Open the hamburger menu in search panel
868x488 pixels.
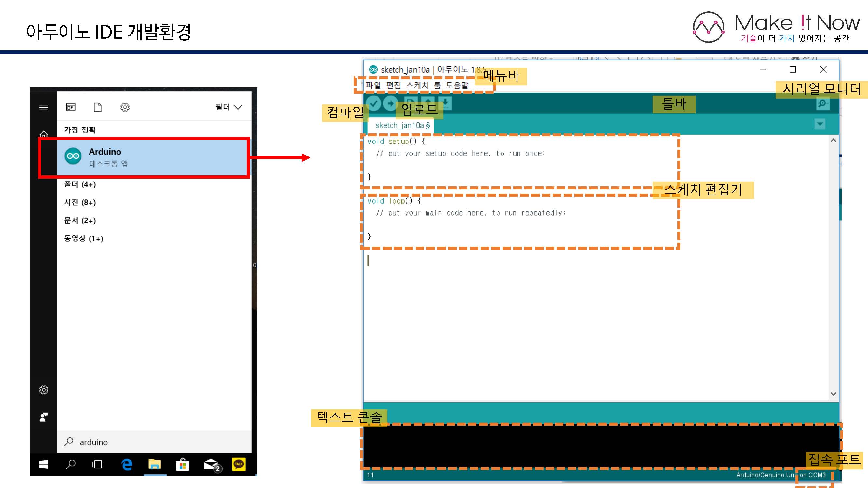pyautogui.click(x=44, y=107)
